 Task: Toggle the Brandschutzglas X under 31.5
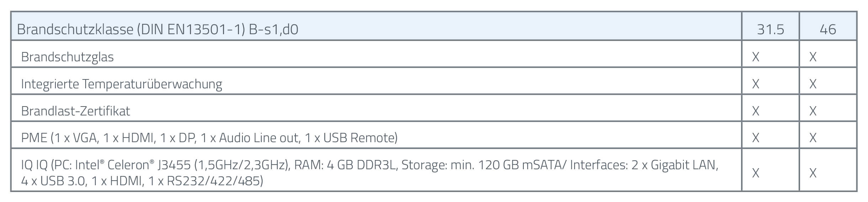point(756,57)
